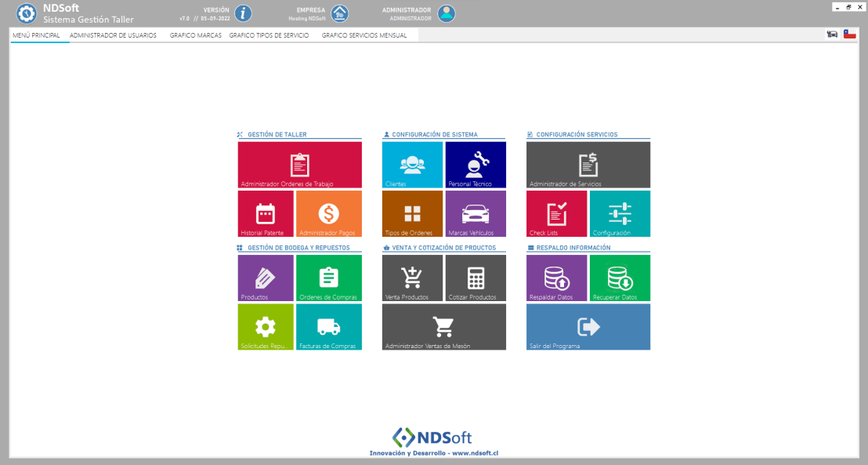This screenshot has height=465, width=868.
Task: Click the version info icon
Action: click(244, 13)
